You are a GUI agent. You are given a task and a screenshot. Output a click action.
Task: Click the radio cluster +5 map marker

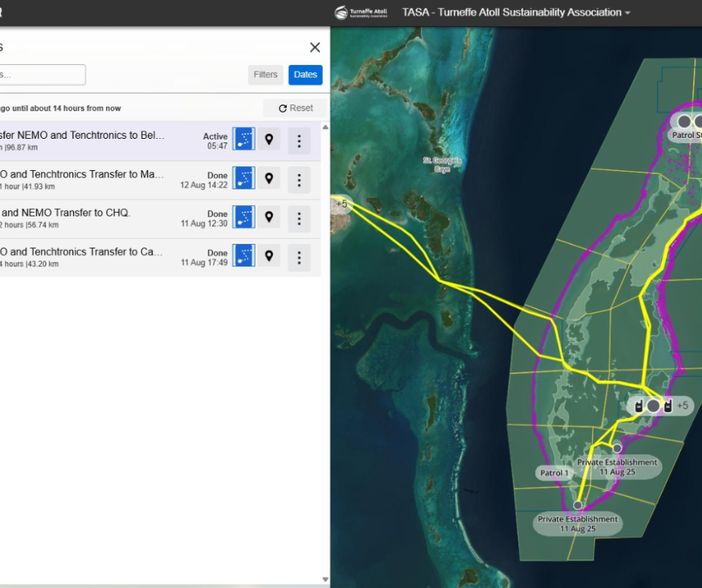(x=662, y=406)
